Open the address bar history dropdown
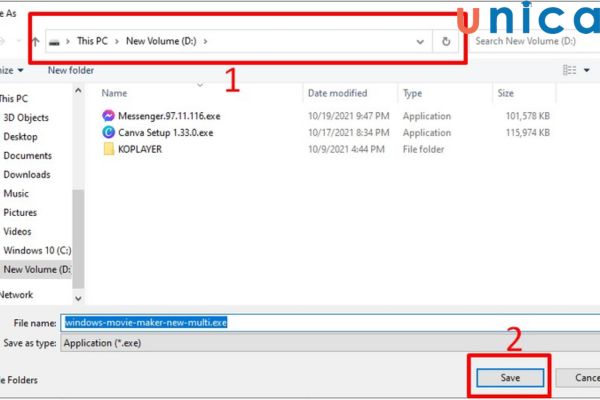Viewport: 600px width, 400px height. [421, 42]
